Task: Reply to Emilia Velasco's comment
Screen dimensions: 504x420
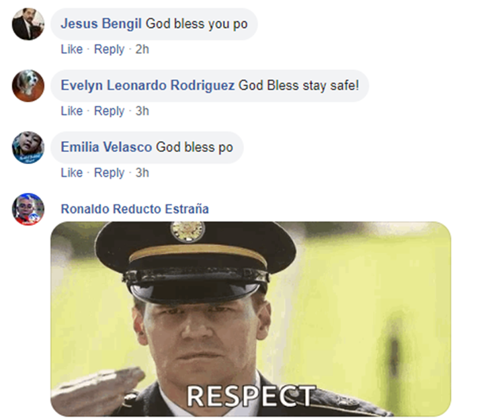Action: 109,173
